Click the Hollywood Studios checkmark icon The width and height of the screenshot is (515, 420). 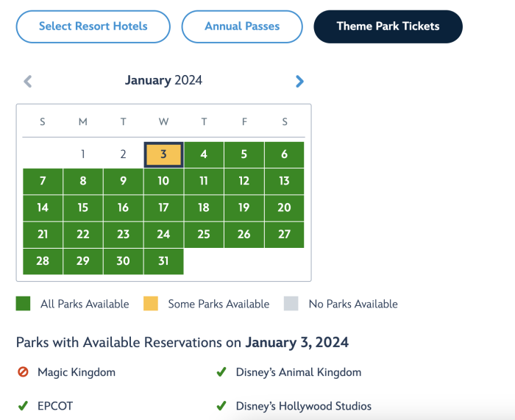[x=221, y=406]
